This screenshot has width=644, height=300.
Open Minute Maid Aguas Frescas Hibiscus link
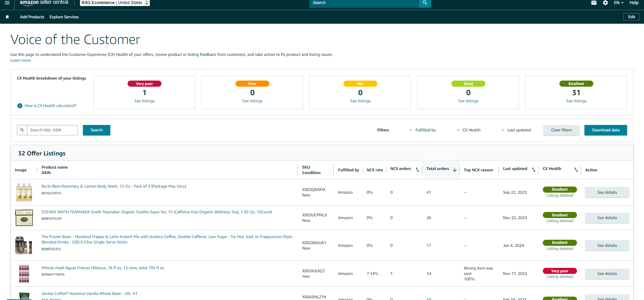103,268
